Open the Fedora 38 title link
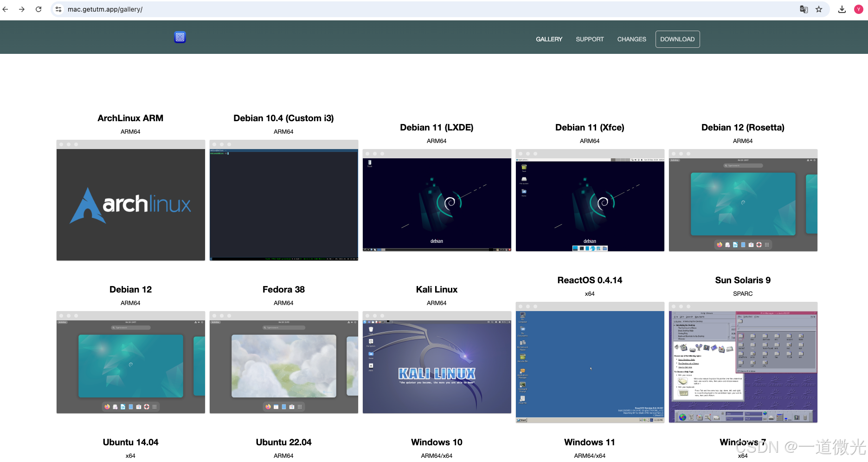Screen dimensions: 868x462 coord(283,290)
